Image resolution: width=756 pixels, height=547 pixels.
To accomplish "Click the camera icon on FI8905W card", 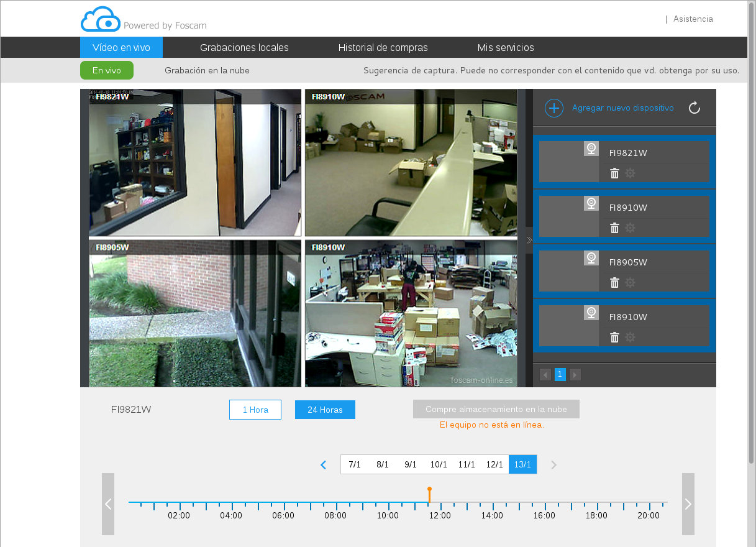I will tap(591, 258).
